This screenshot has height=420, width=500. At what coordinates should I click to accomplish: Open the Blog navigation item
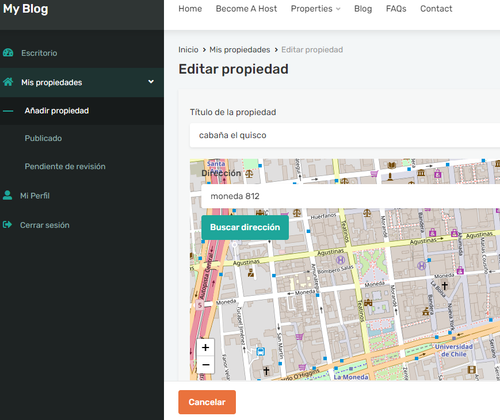(x=363, y=9)
